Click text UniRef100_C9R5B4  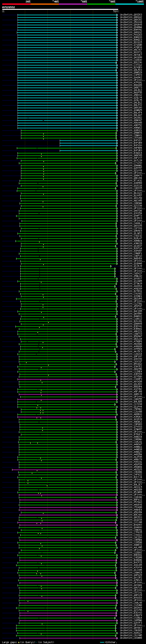(x=131, y=540)
